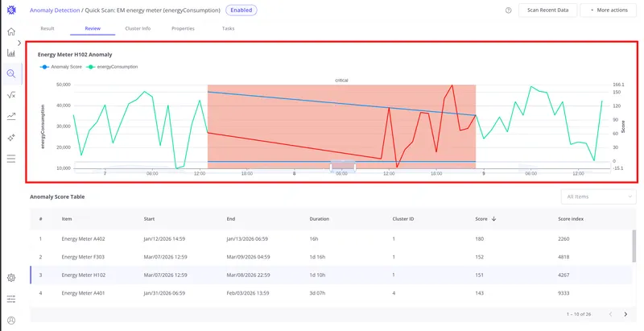Click the Mar/09/2026 04:59 end cell
The width and height of the screenshot is (644, 331).
tap(248, 257)
